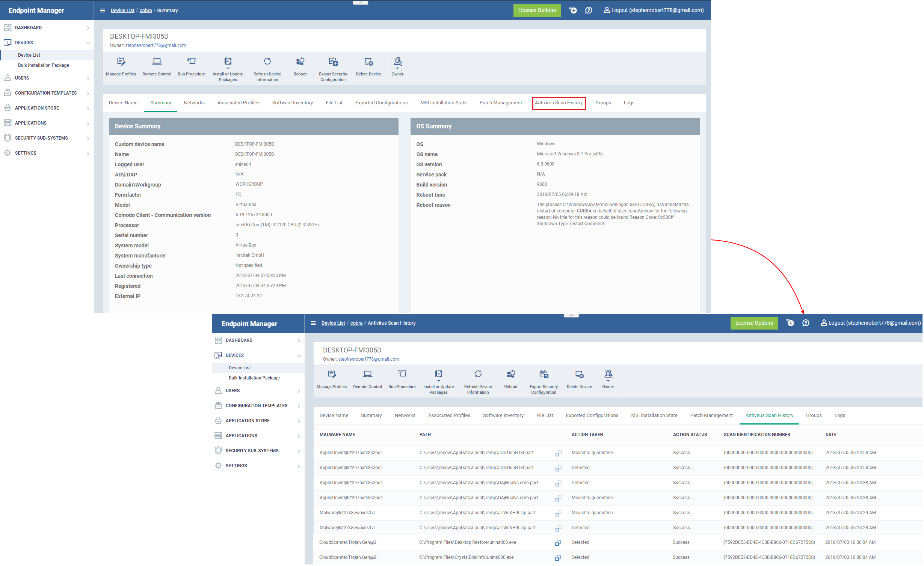Follow cobra breadcrumb in bottom window

[356, 323]
